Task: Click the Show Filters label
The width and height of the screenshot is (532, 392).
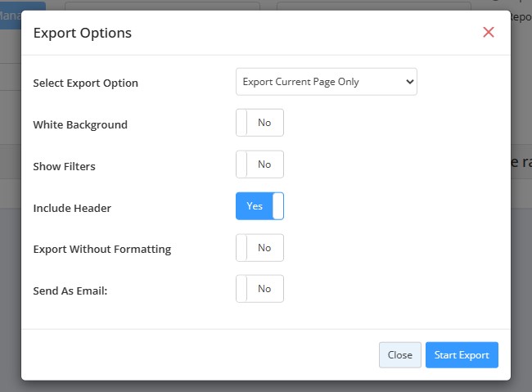Action: [x=64, y=167]
